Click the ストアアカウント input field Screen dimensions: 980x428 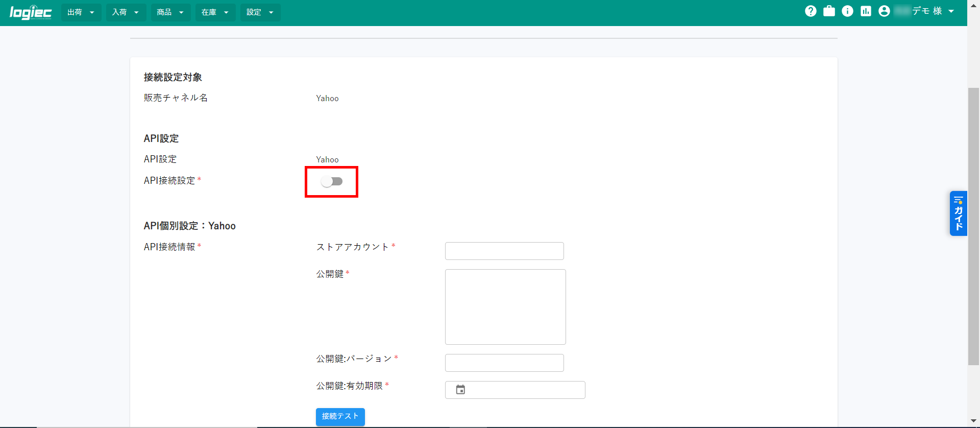[504, 251]
